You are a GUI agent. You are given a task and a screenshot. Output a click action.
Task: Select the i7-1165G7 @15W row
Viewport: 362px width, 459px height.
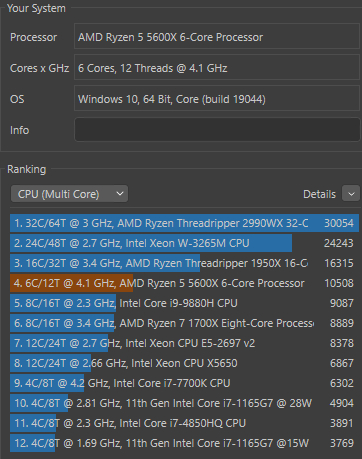click(x=184, y=443)
